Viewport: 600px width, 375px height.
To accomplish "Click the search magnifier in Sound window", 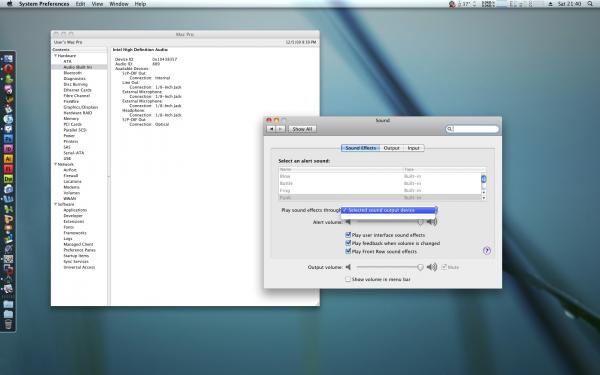I will (450, 129).
